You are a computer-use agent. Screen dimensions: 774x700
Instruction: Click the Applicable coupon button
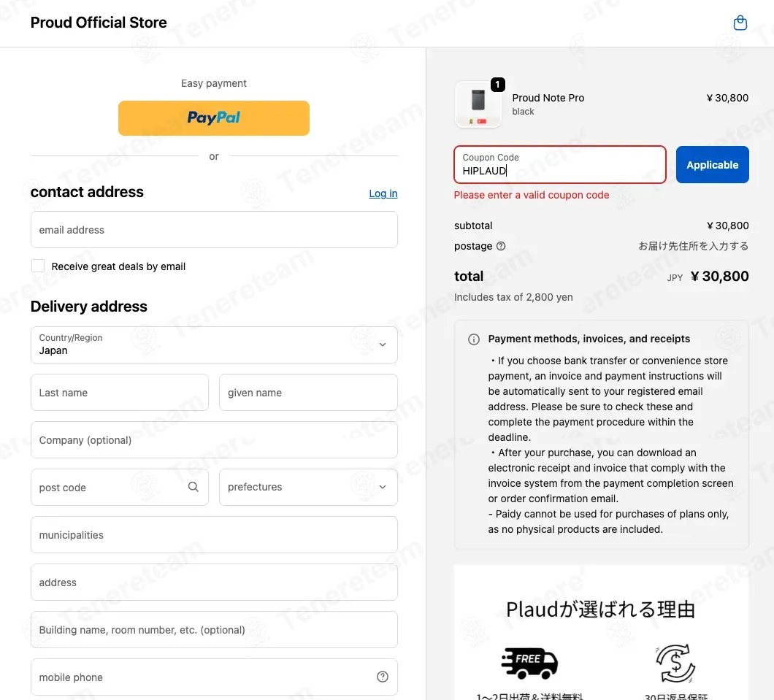point(712,165)
